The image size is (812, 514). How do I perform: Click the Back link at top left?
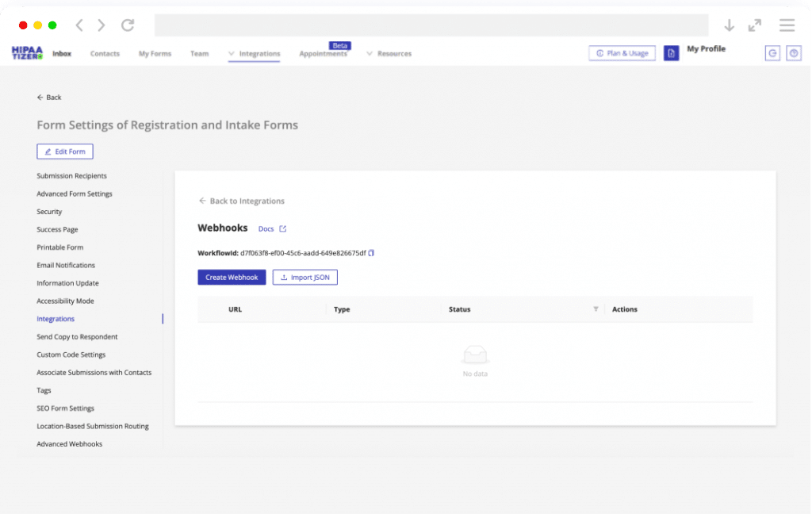point(49,98)
